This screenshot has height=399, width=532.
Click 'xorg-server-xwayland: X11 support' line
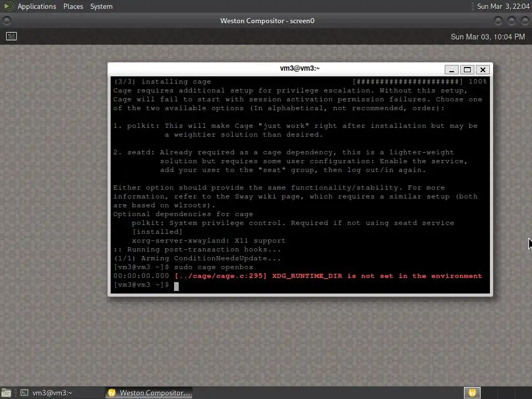(209, 241)
